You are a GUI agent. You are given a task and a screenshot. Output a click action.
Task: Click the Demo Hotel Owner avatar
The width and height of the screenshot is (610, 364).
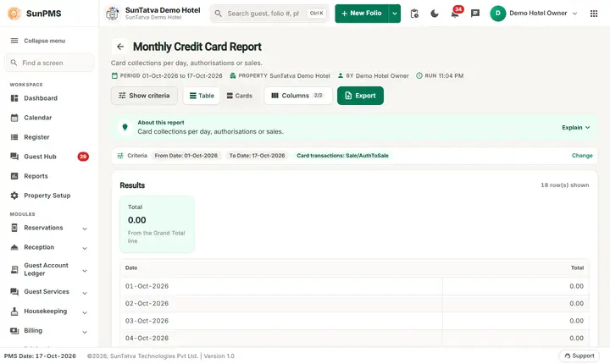coord(497,14)
